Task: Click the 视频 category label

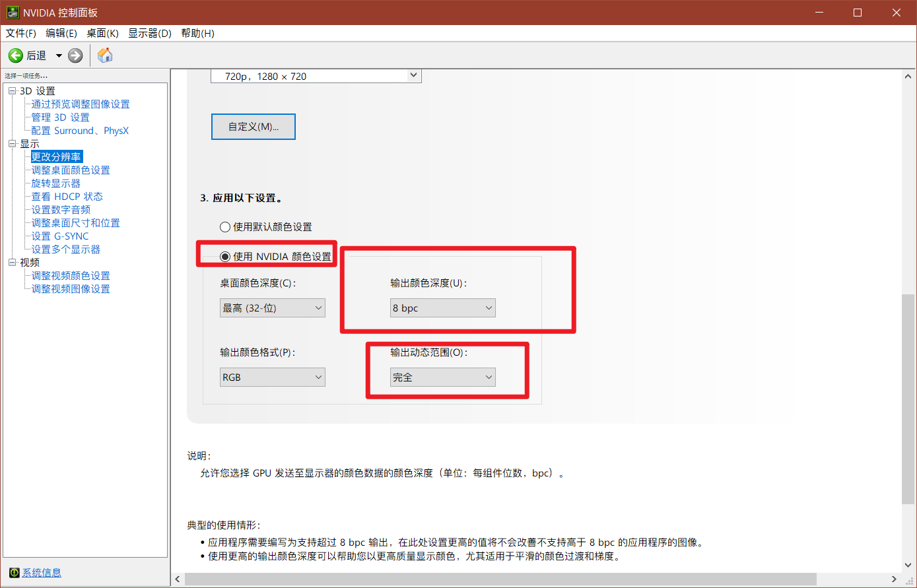Action: click(x=30, y=263)
